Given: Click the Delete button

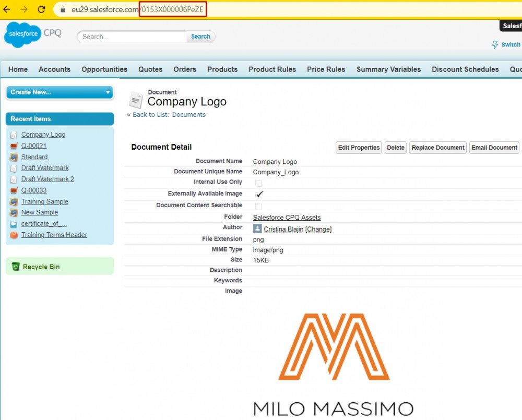Looking at the screenshot, I should [x=396, y=148].
